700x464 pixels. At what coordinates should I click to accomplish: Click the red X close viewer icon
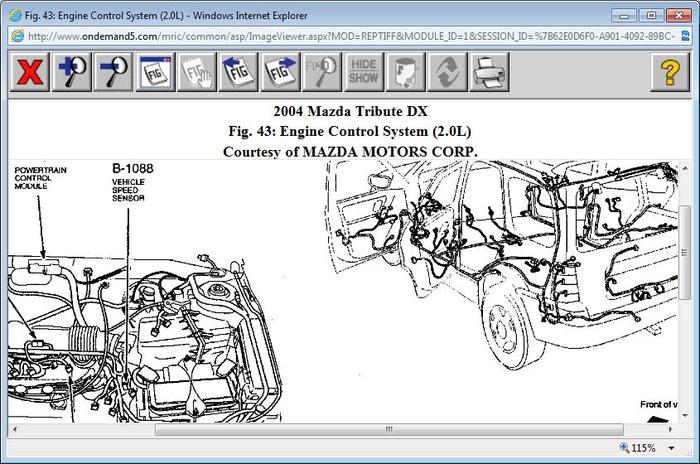(x=29, y=72)
